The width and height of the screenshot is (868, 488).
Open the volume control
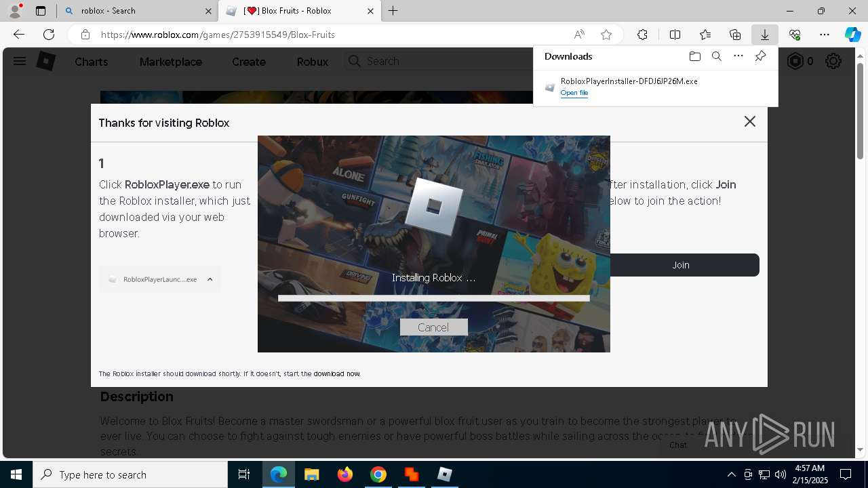[780, 474]
